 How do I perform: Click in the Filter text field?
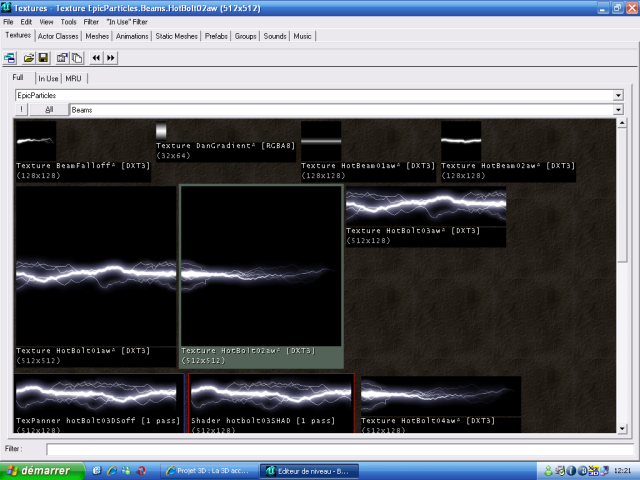click(330, 449)
